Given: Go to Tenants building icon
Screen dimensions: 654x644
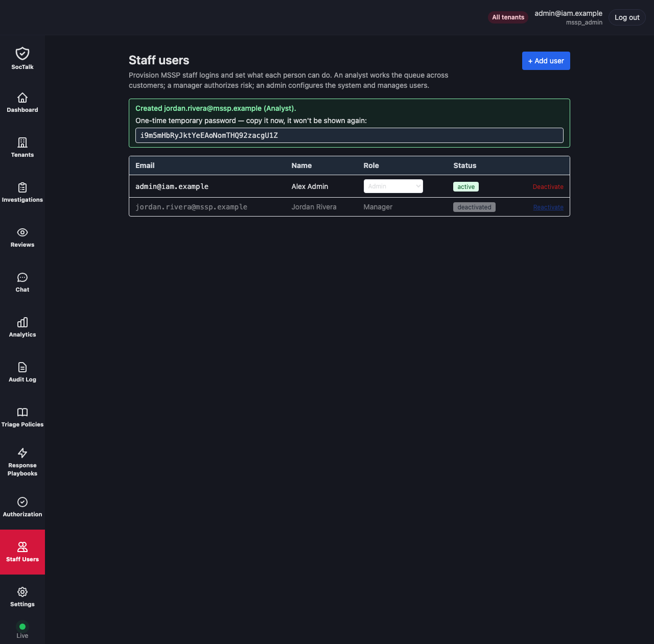Looking at the screenshot, I should tap(22, 142).
